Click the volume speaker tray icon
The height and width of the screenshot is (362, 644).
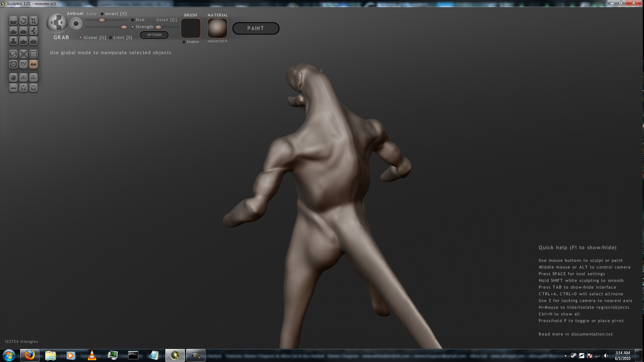tap(606, 356)
